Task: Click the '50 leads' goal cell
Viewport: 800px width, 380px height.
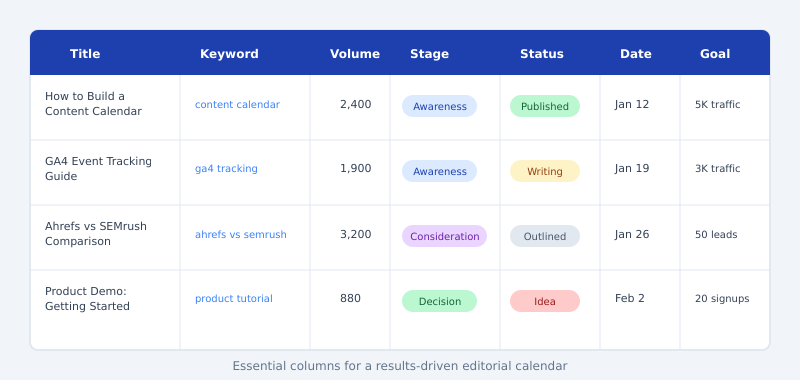Action: click(716, 235)
